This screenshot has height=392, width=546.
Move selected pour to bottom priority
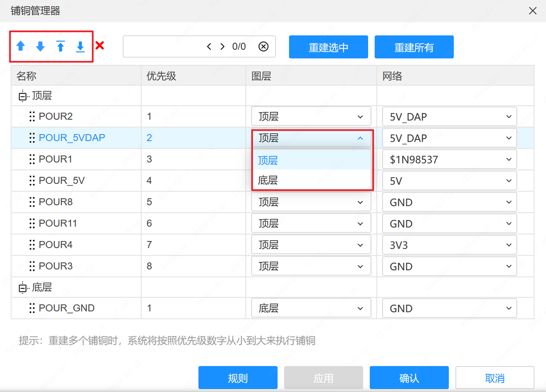tap(80, 46)
